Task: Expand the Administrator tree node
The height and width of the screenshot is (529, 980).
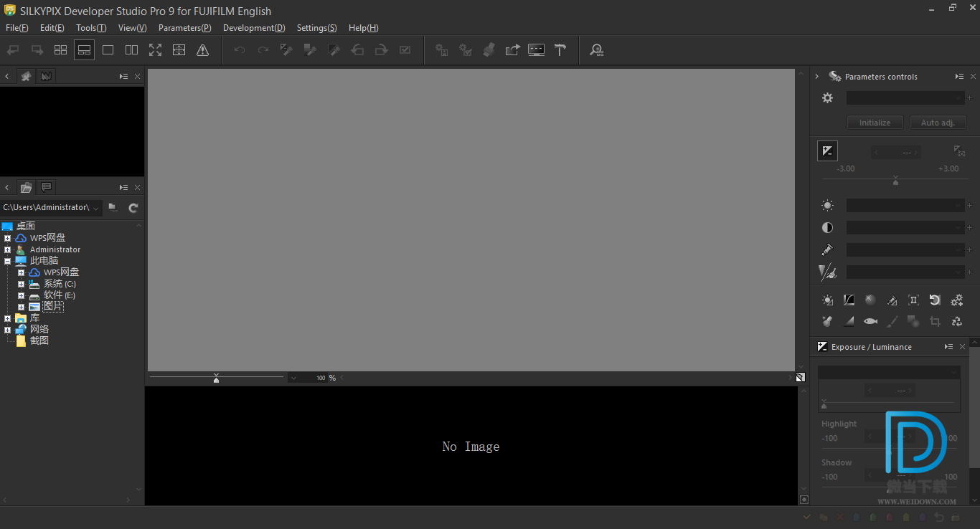Action: (7, 249)
